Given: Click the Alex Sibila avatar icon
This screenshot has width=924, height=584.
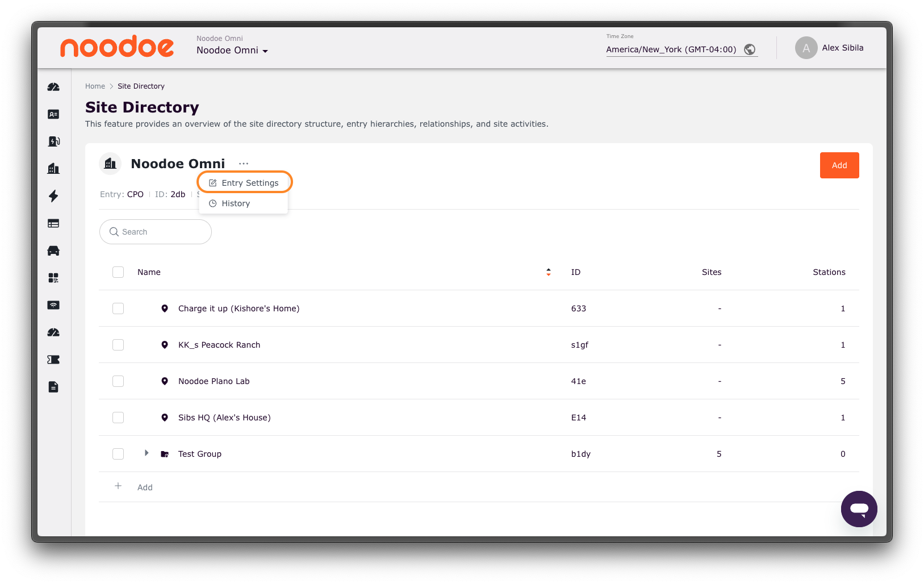Looking at the screenshot, I should click(x=806, y=48).
